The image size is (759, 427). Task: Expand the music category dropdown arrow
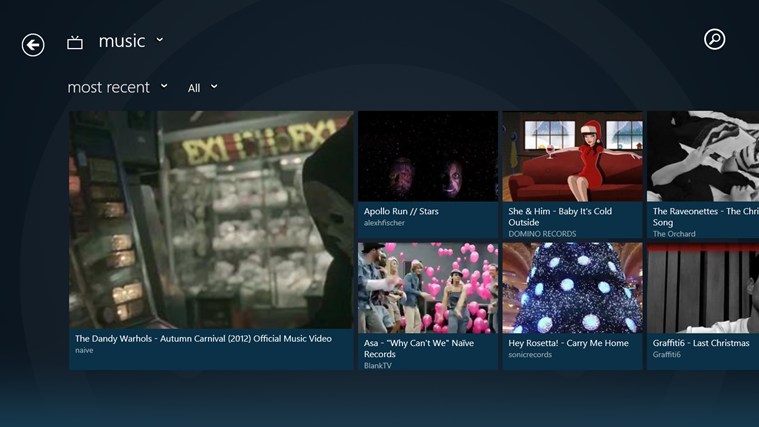coord(160,40)
